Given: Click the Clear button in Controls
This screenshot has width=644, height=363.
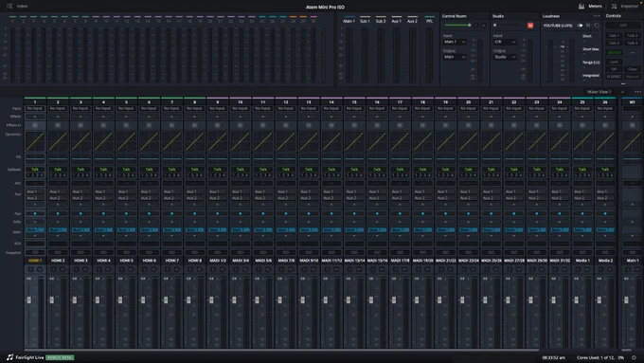Looking at the screenshot, I should pos(633,69).
